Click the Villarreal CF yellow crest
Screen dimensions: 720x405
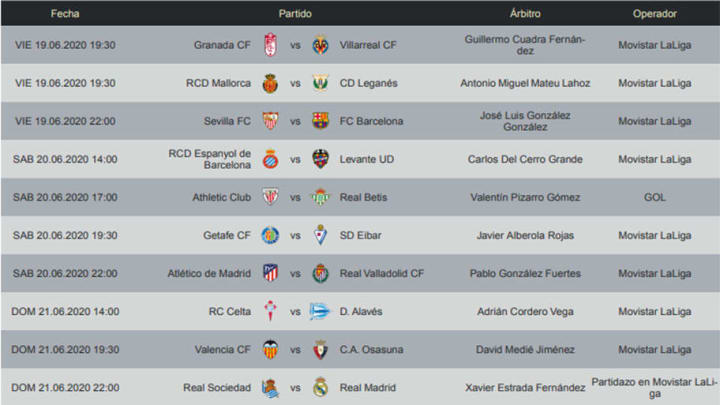321,45
